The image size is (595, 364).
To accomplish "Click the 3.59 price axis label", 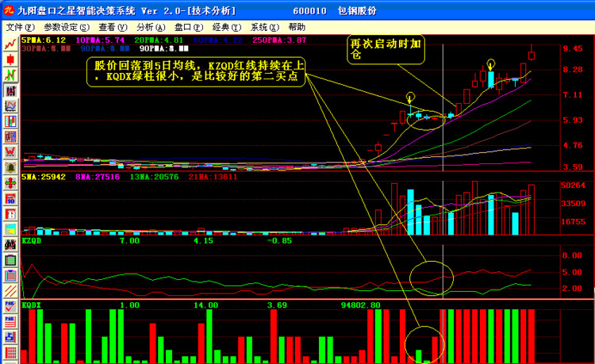I will (573, 167).
